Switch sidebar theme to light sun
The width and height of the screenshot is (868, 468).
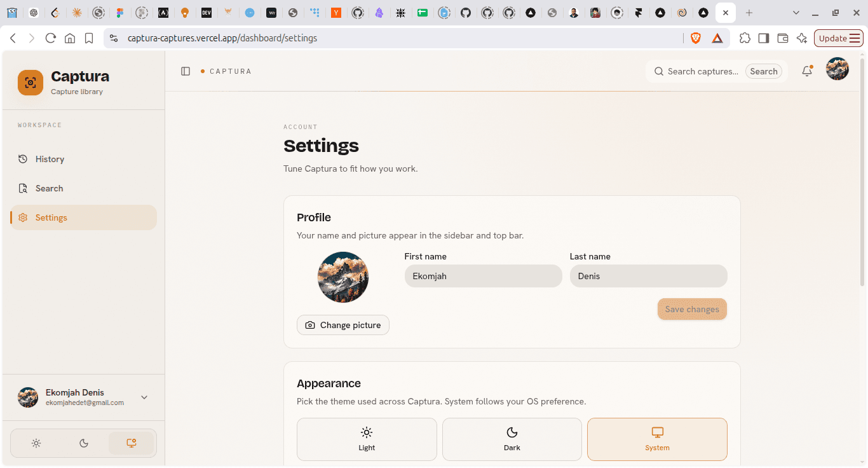pos(36,443)
